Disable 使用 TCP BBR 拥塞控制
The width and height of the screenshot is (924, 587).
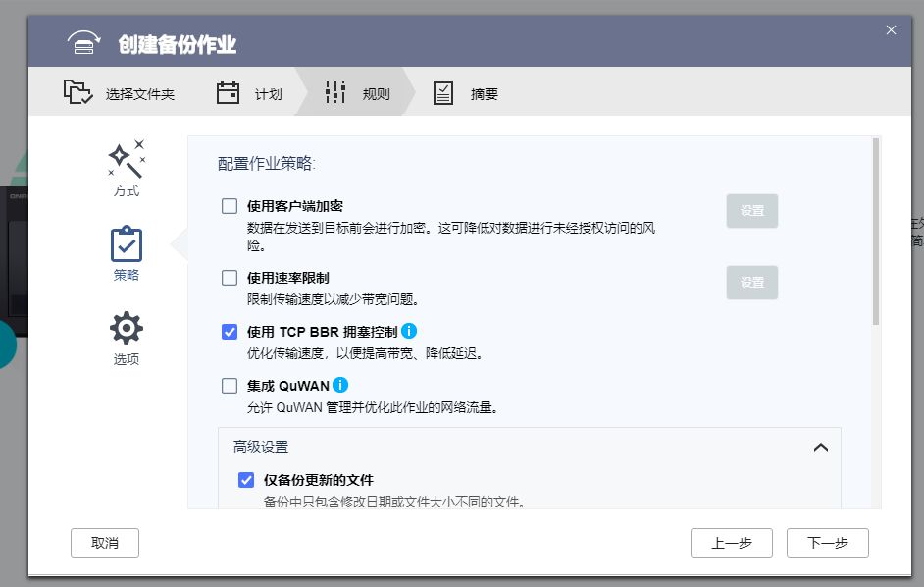click(x=230, y=331)
